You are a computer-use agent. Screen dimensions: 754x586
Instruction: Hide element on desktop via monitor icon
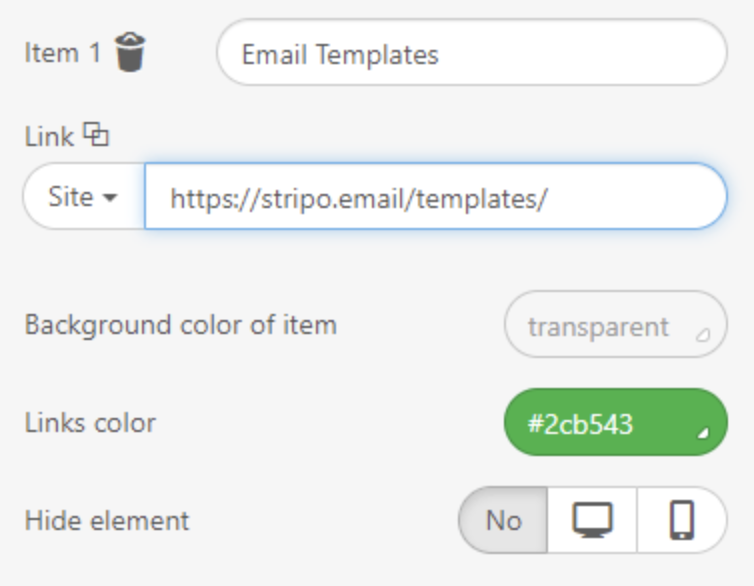(592, 520)
